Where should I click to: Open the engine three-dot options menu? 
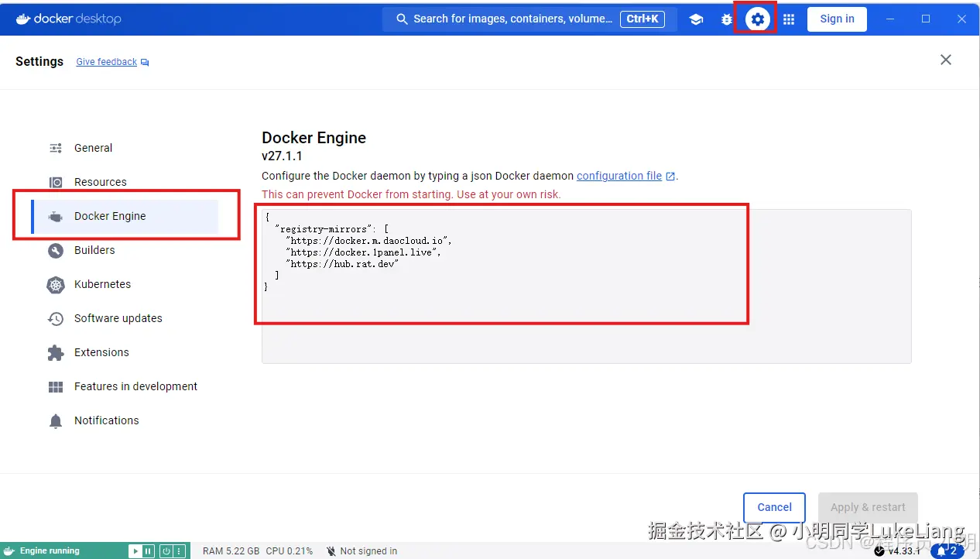pyautogui.click(x=179, y=551)
